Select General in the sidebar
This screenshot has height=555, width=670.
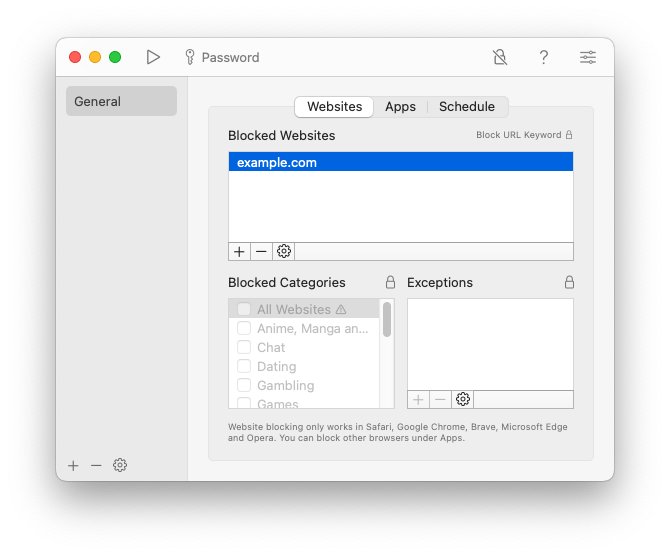121,101
